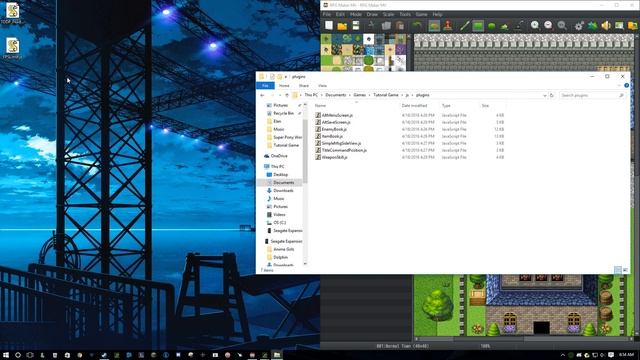Image resolution: width=640 pixels, height=360 pixels.
Task: Click Cut scissors icon in RPG Maker toolbar
Action: pyautogui.click(x=372, y=25)
